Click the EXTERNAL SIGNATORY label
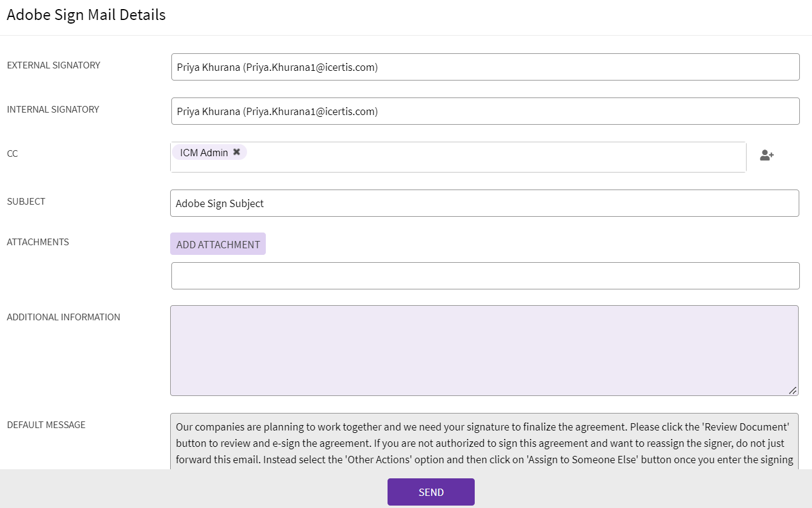 (53, 65)
